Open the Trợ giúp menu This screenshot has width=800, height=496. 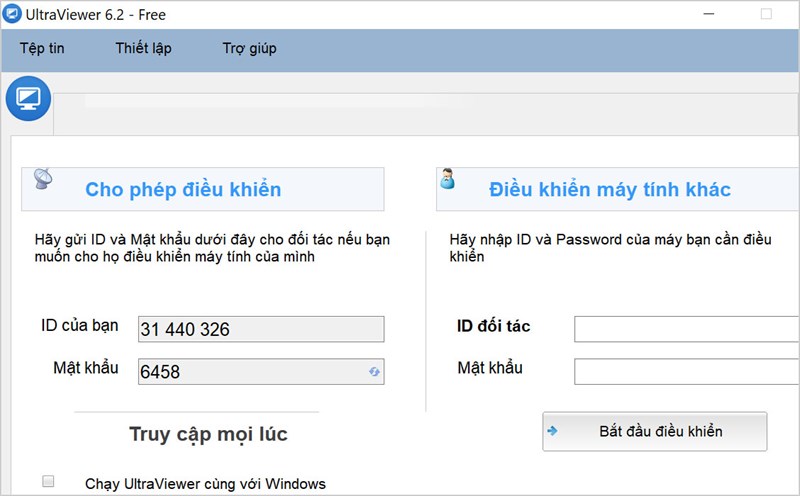coord(249,48)
